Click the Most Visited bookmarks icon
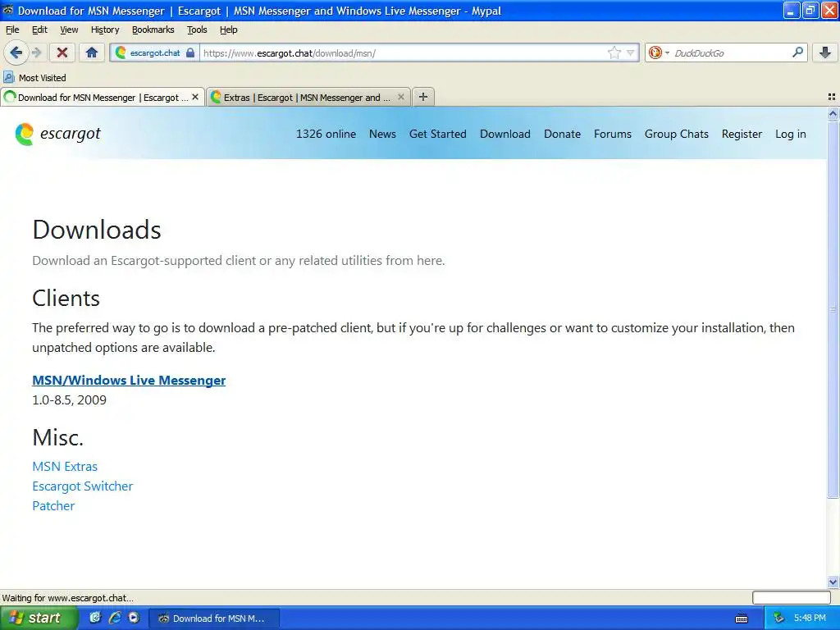Image resolution: width=840 pixels, height=630 pixels. (x=8, y=78)
